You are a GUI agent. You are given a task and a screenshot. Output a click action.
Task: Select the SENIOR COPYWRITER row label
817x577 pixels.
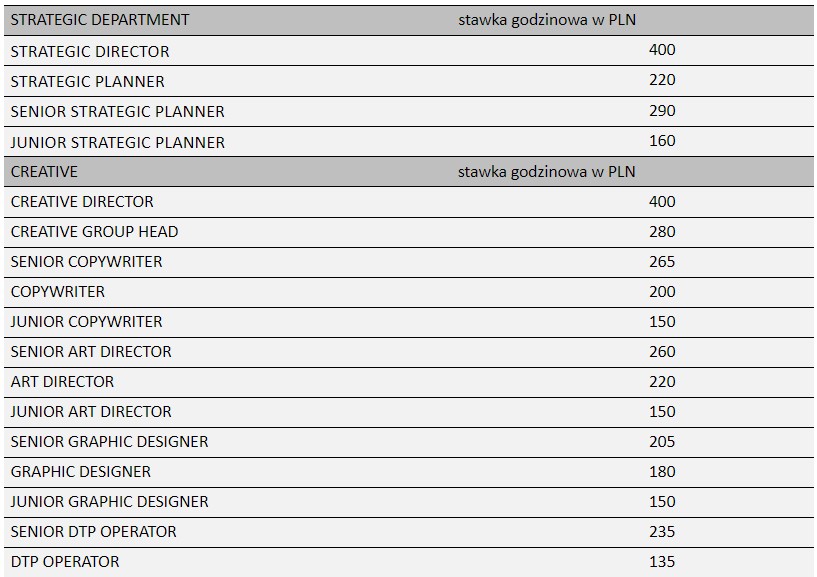click(x=86, y=261)
